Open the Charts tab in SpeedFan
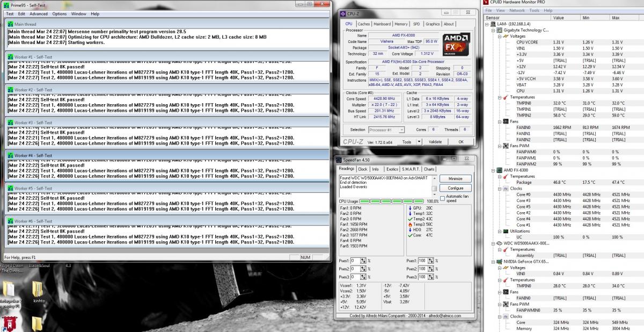Image resolution: width=644 pixels, height=332 pixels. [429, 169]
